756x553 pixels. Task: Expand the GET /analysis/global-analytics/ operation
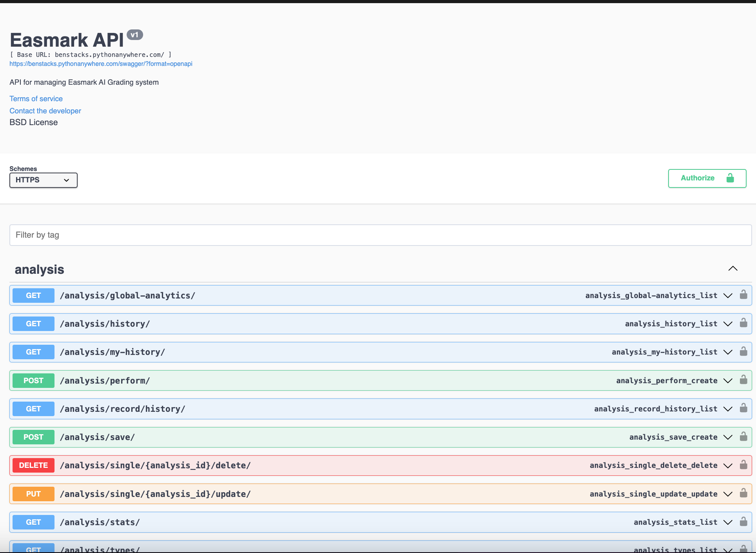[x=127, y=296]
